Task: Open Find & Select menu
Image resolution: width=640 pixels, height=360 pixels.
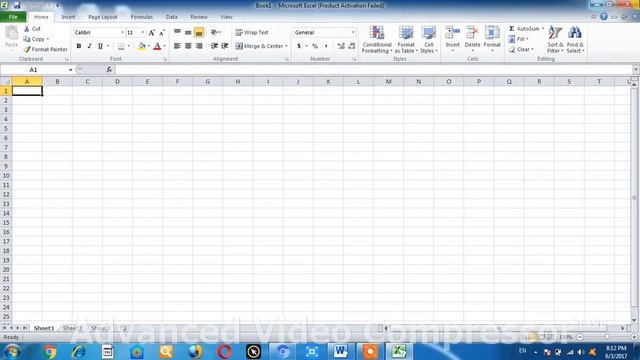Action: pos(575,39)
